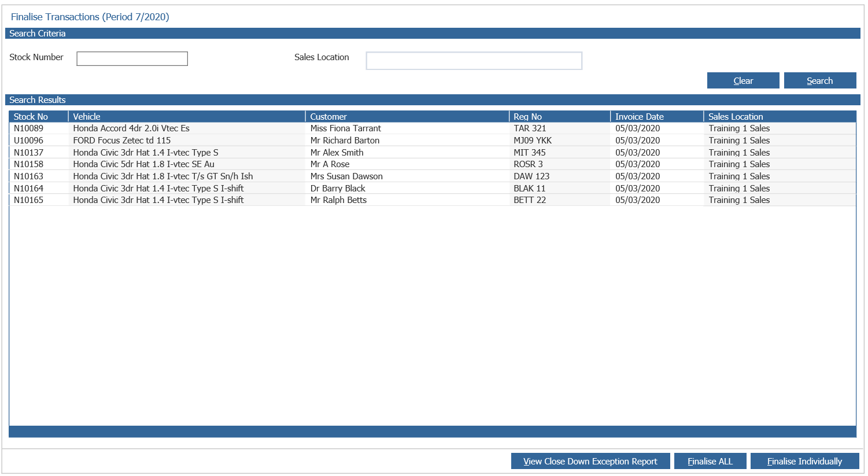Sort by Stock No column header
868x476 pixels.
pos(39,116)
